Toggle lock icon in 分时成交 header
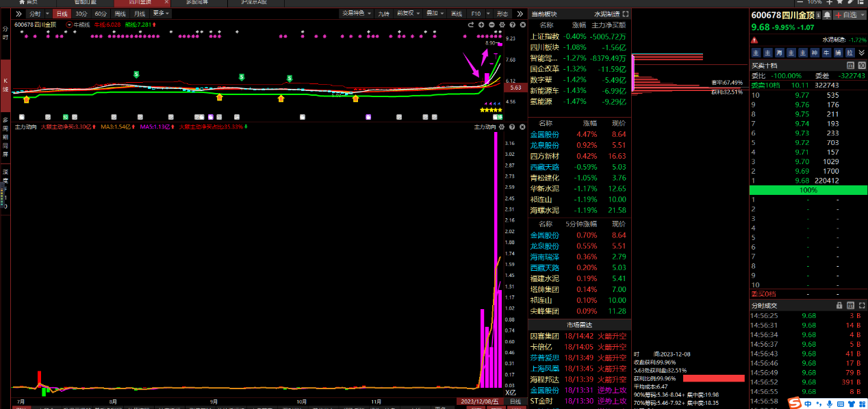 [x=839, y=305]
